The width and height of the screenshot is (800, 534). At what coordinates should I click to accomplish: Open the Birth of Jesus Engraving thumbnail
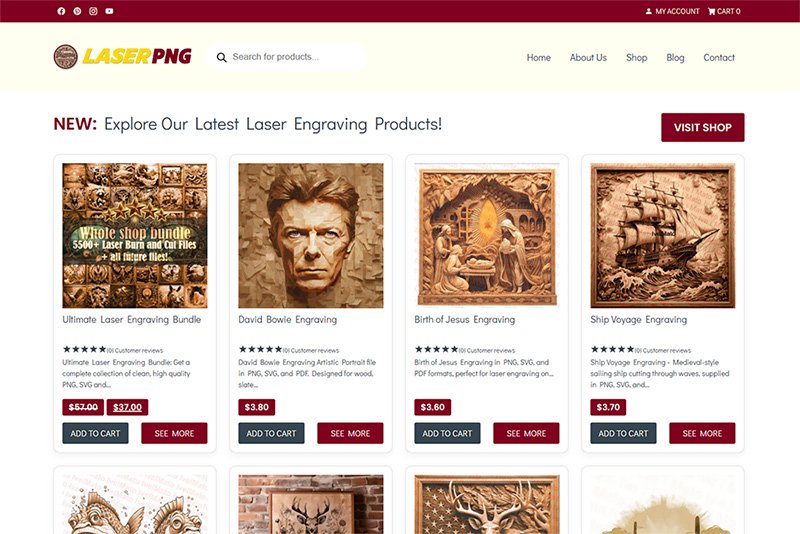pos(487,236)
